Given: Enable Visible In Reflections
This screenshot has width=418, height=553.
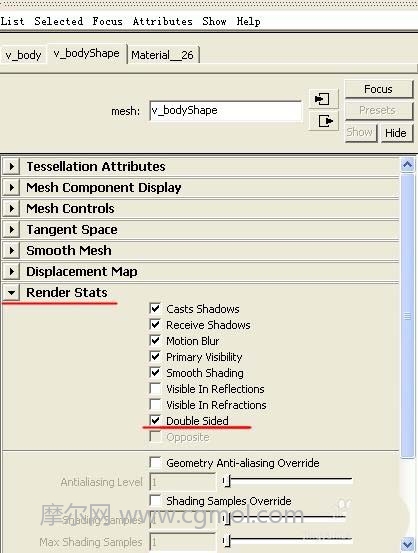Looking at the screenshot, I should [155, 388].
